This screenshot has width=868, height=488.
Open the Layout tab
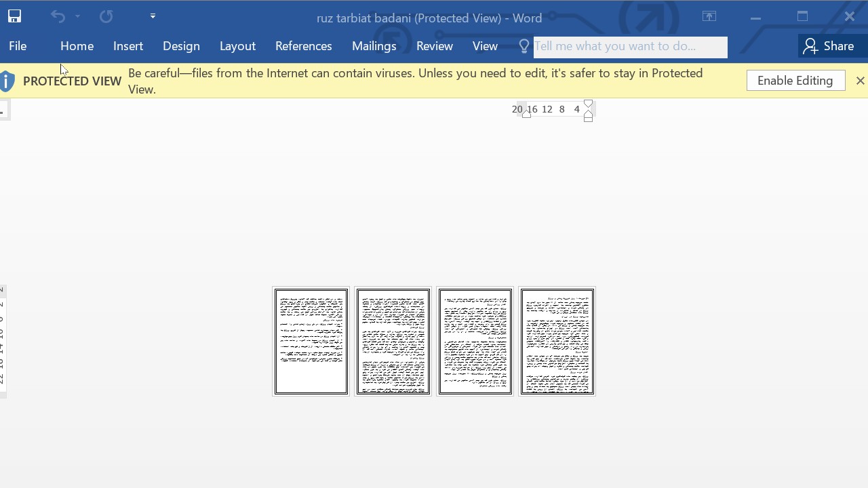(237, 46)
